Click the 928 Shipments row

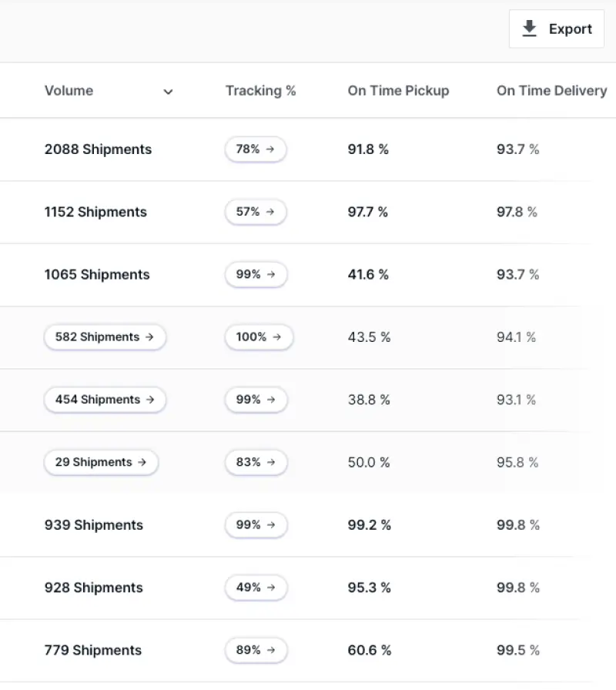click(x=94, y=588)
